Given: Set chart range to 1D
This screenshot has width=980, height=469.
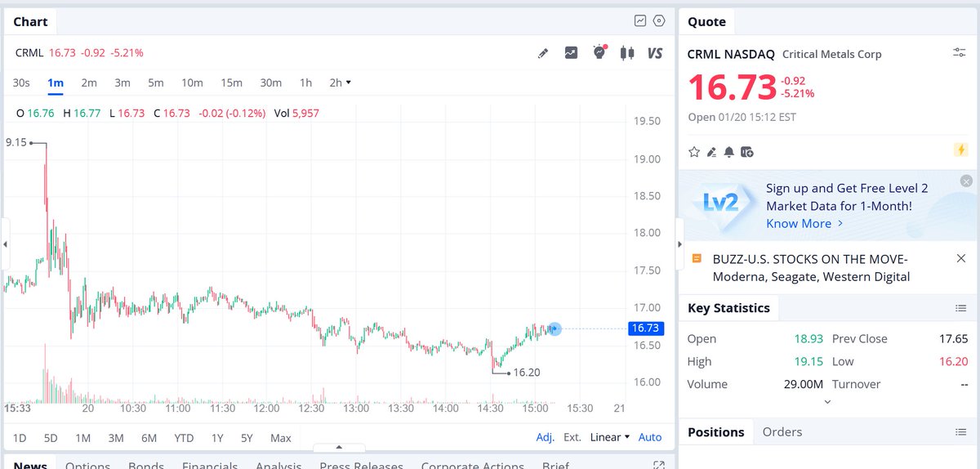Looking at the screenshot, I should point(20,438).
